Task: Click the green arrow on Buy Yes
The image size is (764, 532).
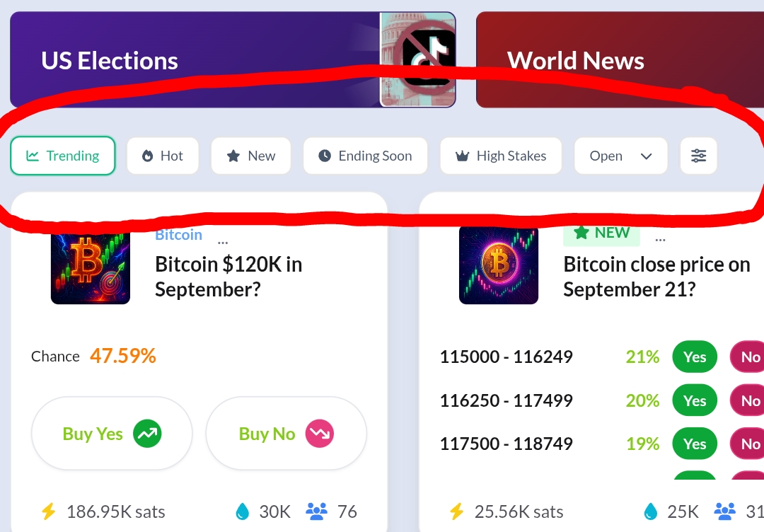Action: 147,434
